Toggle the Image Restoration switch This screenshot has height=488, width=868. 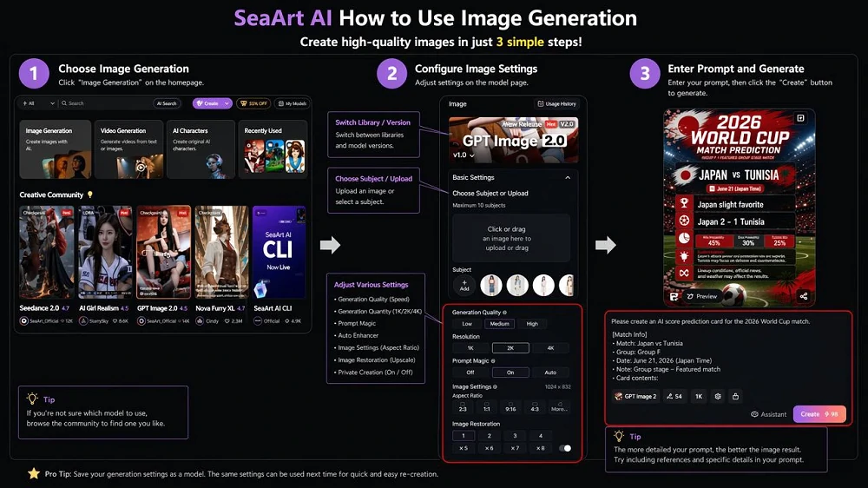tap(565, 448)
